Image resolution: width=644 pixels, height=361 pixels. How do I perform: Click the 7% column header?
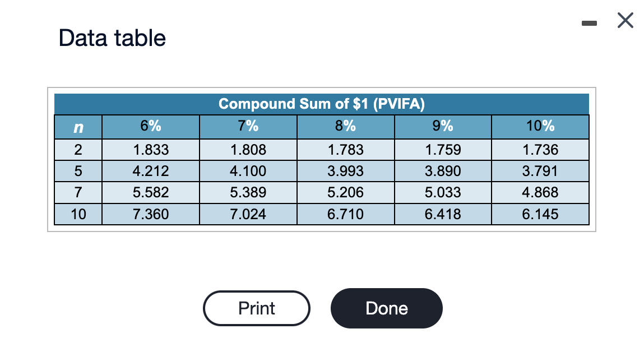click(x=248, y=126)
